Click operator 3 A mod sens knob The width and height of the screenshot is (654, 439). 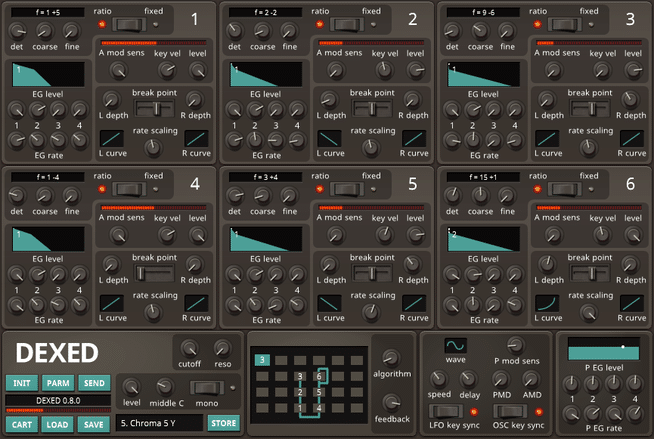tap(553, 70)
